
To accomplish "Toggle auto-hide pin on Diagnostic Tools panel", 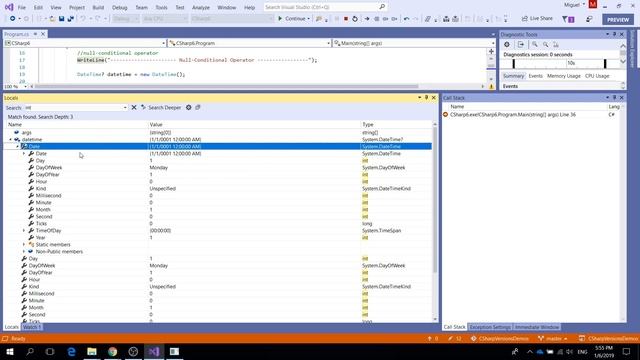I will (614, 34).
